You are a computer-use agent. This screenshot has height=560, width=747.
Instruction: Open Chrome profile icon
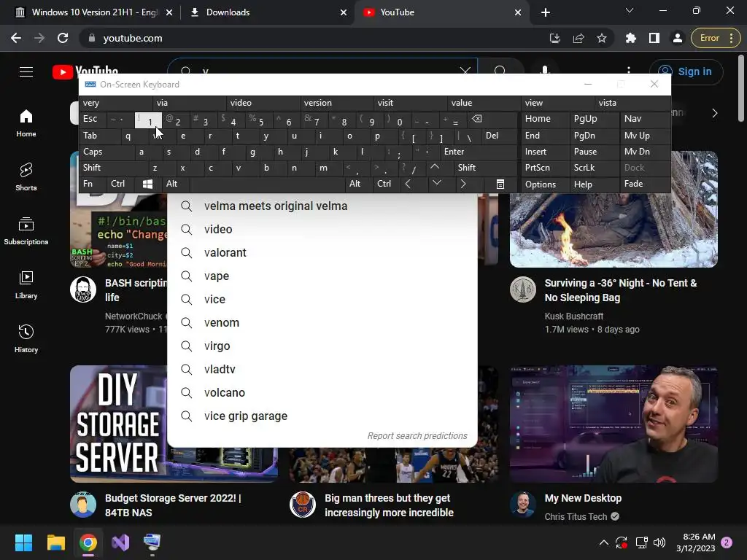point(677,38)
